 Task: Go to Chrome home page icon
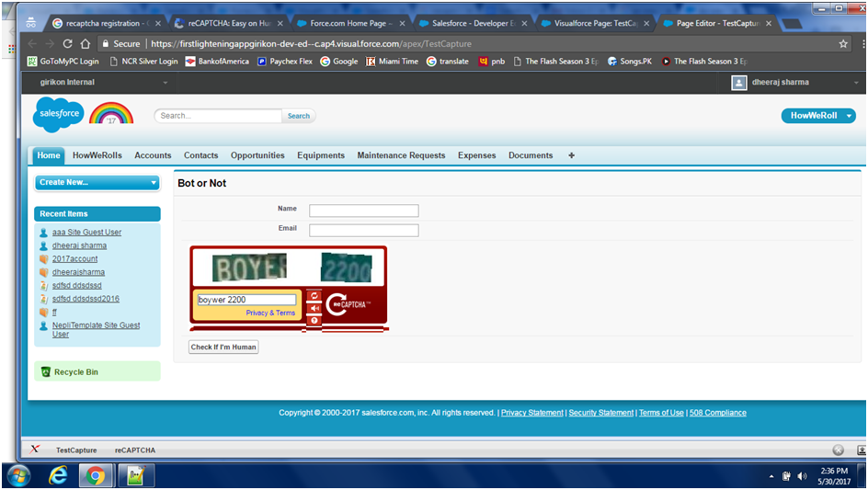point(86,44)
